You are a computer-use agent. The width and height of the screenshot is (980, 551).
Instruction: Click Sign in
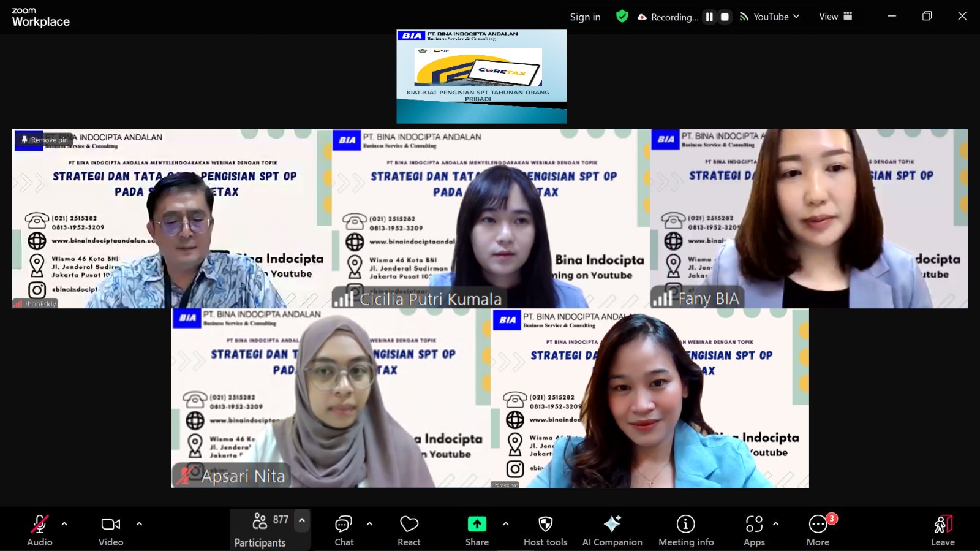pos(585,17)
